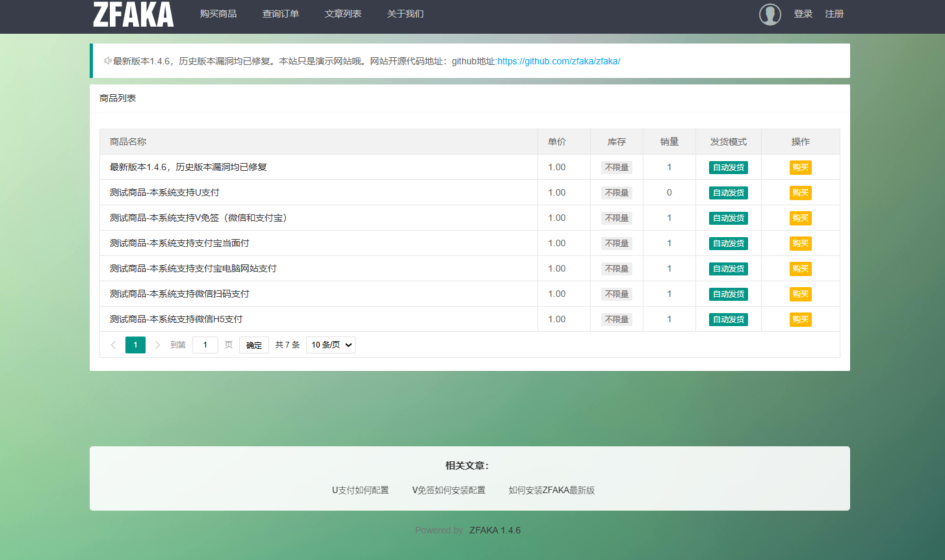Screen dimensions: 945x560
Task: Click sales value 0 in U支付 row
Action: coord(669,192)
